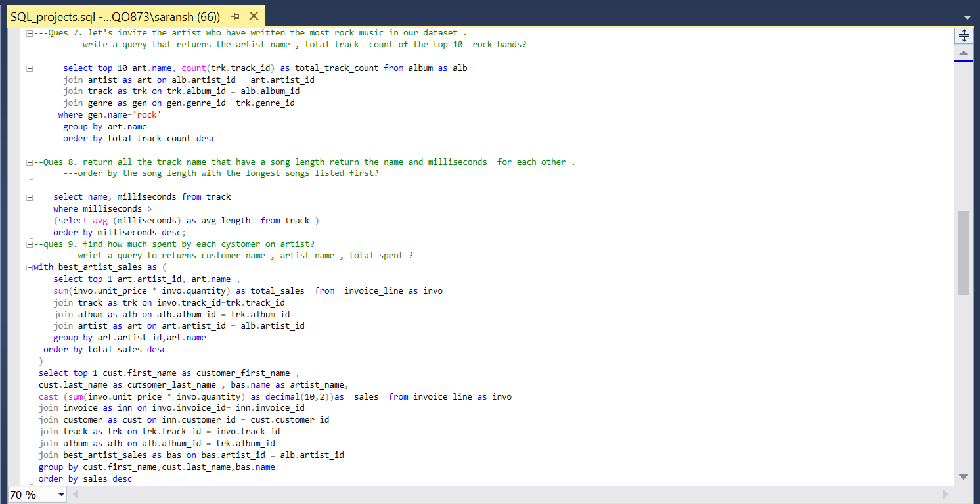Screen dimensions: 980x504
Task: Click the horizontal scroll left arrow at bottom
Action: [76, 494]
